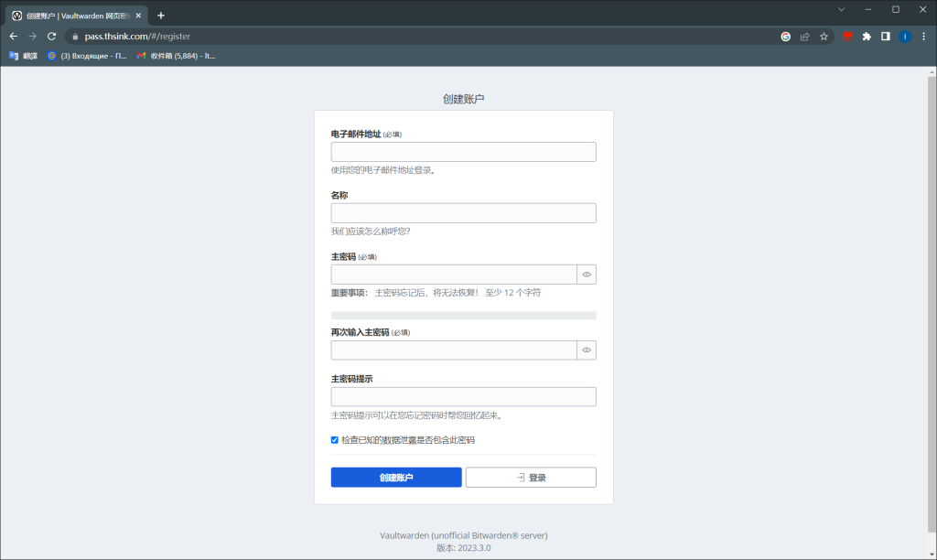Show password for the 主密码 field
Viewport: 937px width, 560px height.
(x=587, y=274)
